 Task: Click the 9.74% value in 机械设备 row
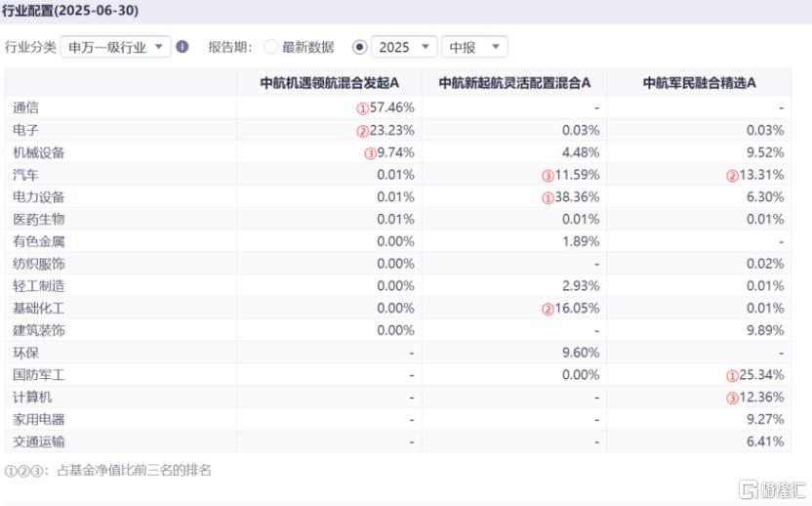point(395,152)
